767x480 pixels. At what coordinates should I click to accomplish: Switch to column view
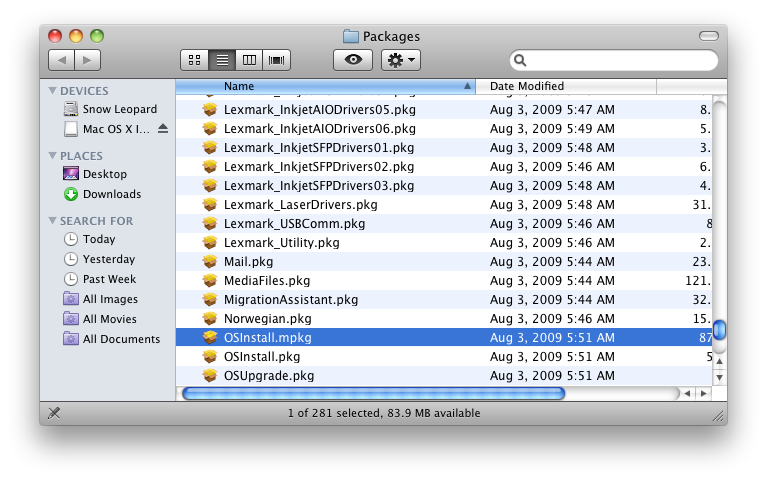(249, 60)
